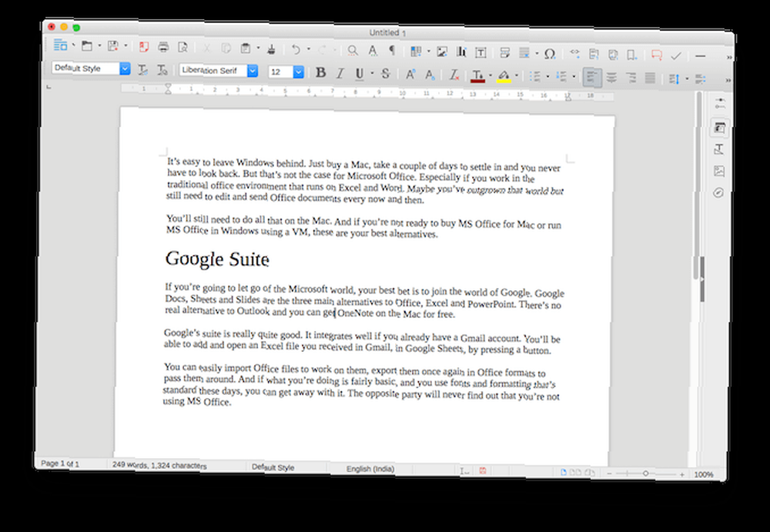This screenshot has height=532, width=770.
Task: Open Print Preview
Action: pos(182,48)
